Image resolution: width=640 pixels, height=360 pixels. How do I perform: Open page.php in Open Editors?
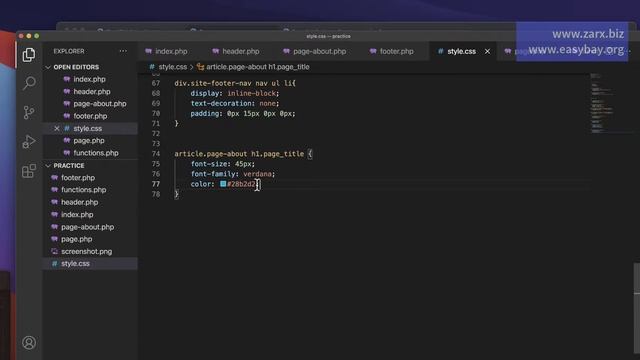pyautogui.click(x=89, y=140)
